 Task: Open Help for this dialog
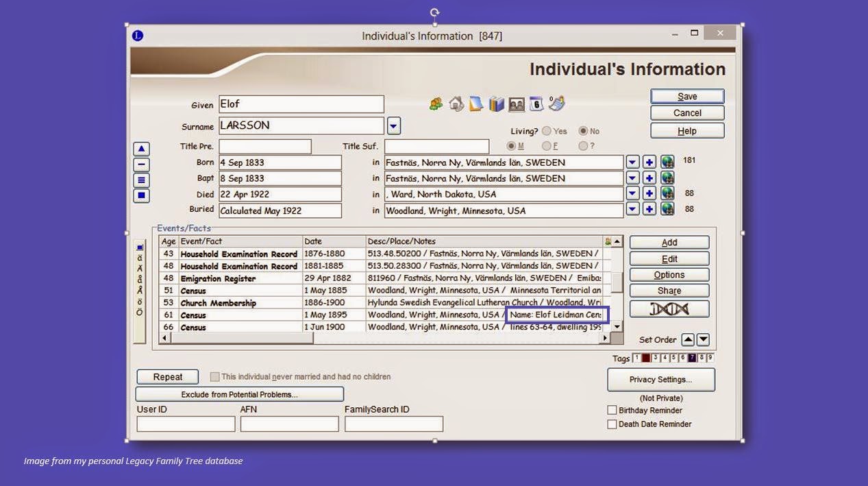pos(687,131)
